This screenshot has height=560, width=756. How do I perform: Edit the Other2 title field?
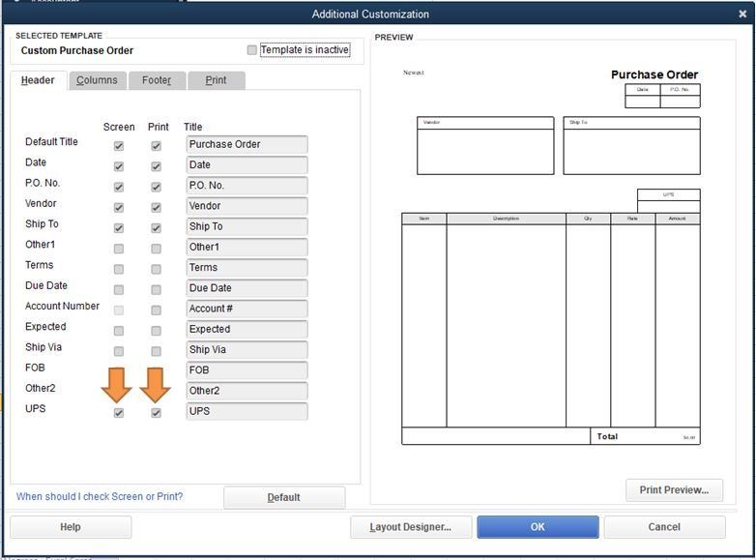point(247,391)
